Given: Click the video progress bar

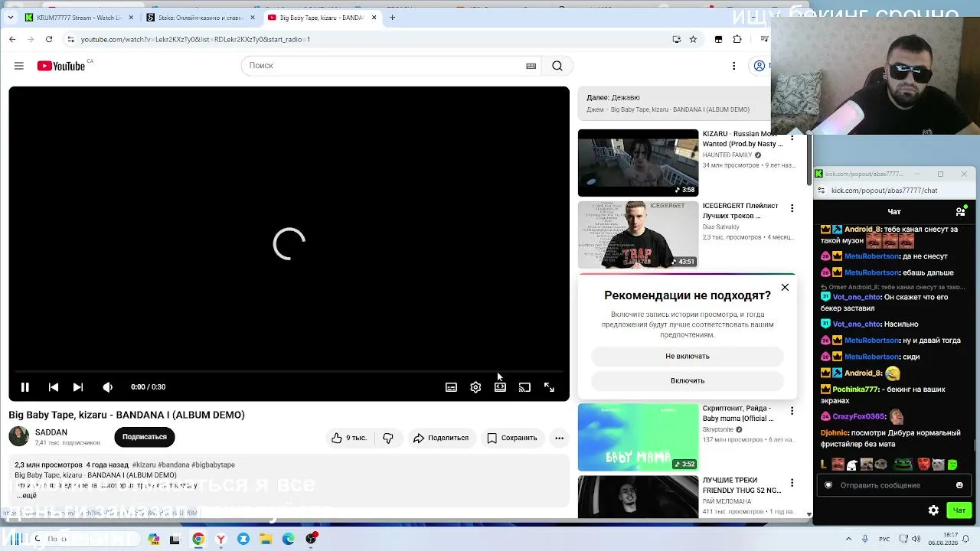Looking at the screenshot, I should (x=289, y=372).
